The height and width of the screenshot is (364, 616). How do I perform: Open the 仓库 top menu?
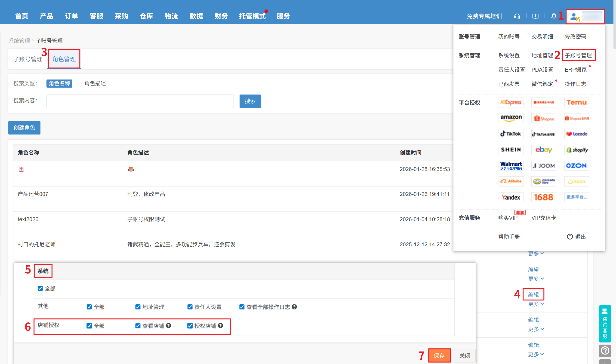click(146, 16)
